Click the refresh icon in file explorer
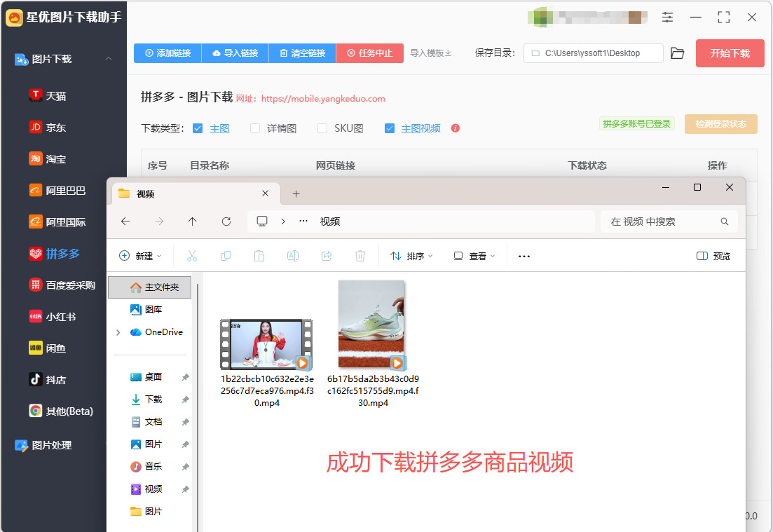Viewport: 773px width, 532px height. [x=226, y=221]
